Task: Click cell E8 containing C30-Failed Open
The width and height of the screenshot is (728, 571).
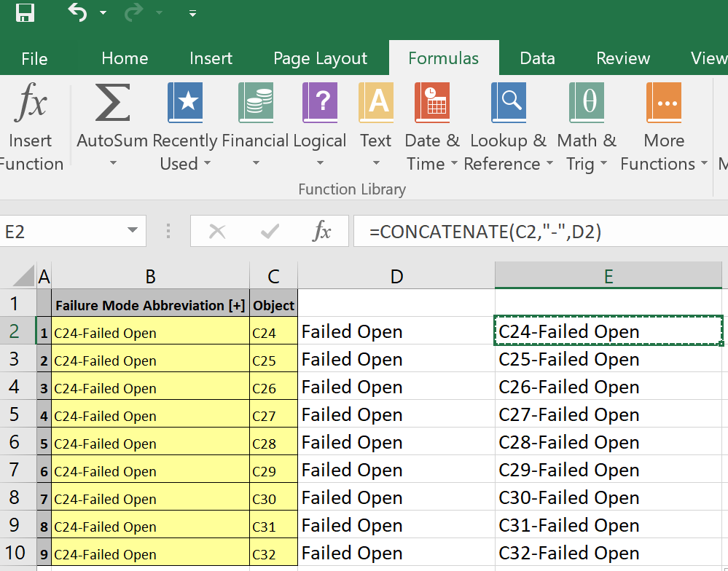Action: tap(608, 497)
